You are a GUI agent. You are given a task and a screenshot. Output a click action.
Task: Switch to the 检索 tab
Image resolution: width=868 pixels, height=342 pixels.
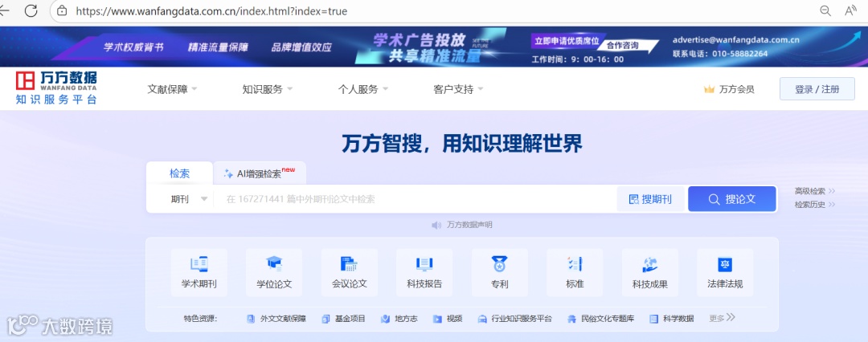coord(179,173)
